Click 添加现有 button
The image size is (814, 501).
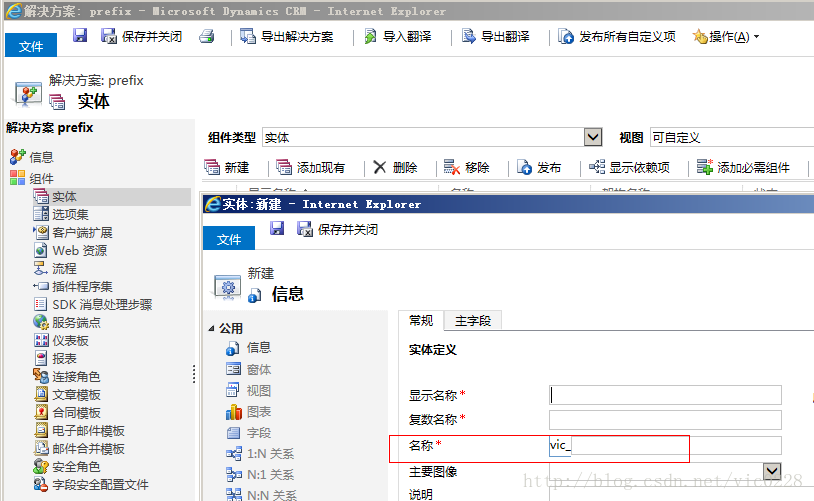pyautogui.click(x=310, y=167)
